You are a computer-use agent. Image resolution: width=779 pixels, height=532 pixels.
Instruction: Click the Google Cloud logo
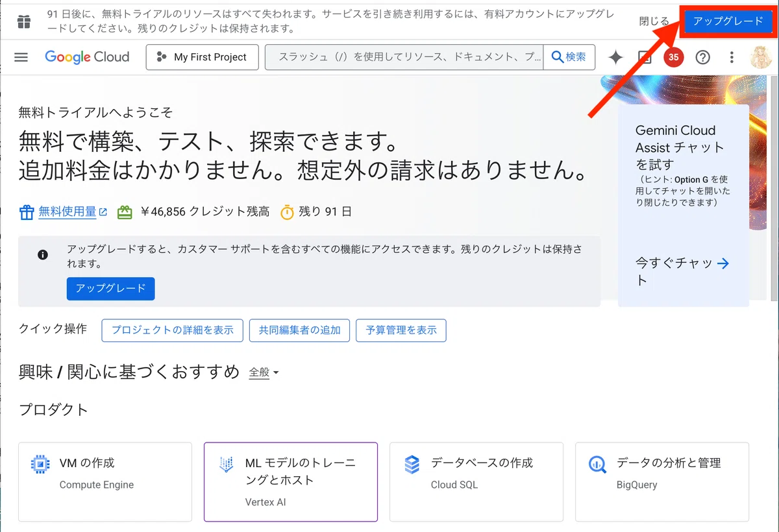point(87,57)
